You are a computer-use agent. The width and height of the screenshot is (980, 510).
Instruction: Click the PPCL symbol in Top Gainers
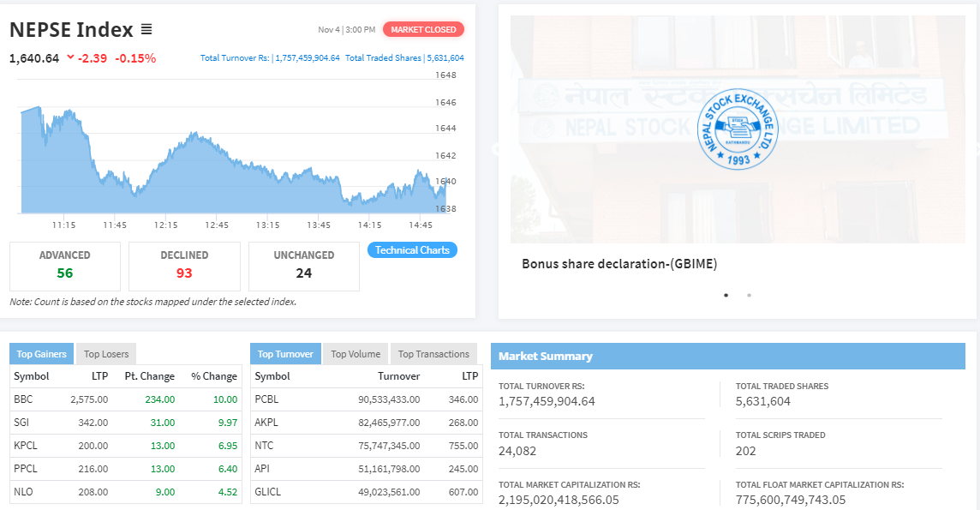point(26,469)
